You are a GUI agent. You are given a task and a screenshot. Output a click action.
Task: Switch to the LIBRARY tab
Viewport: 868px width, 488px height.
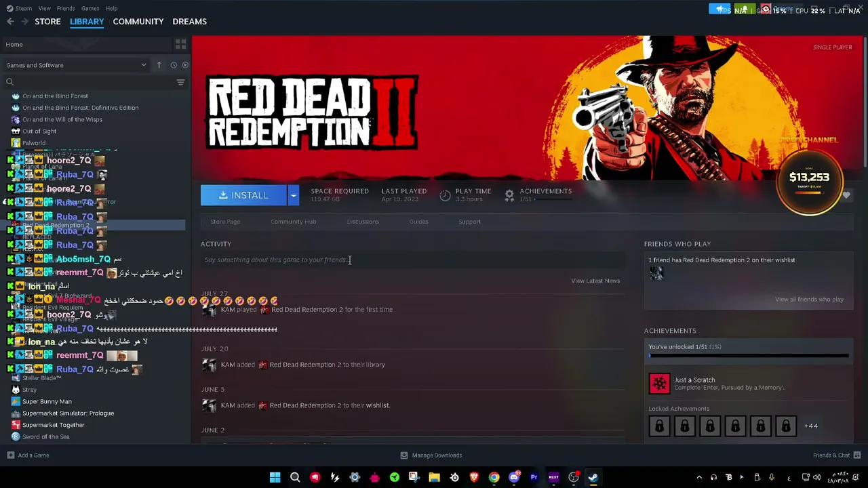click(87, 22)
